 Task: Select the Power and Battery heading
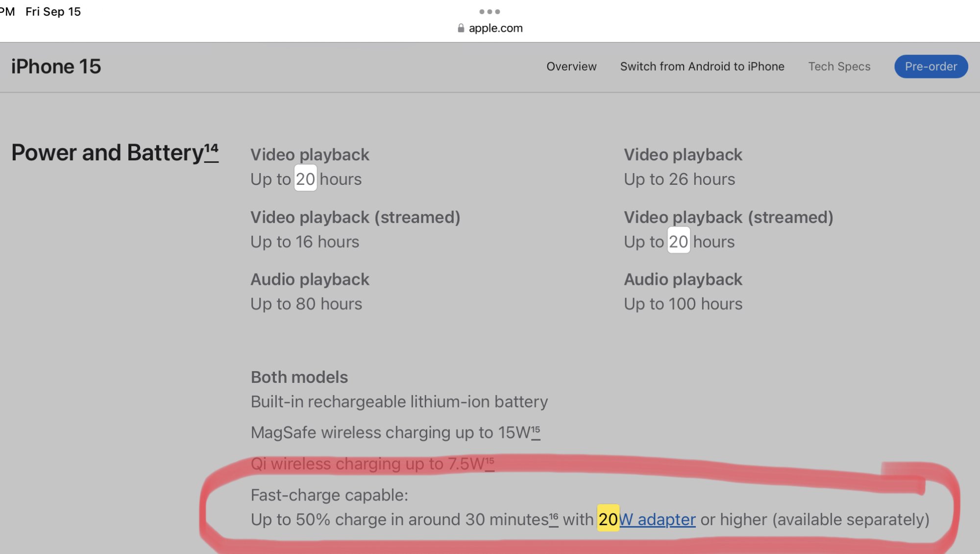point(107,152)
